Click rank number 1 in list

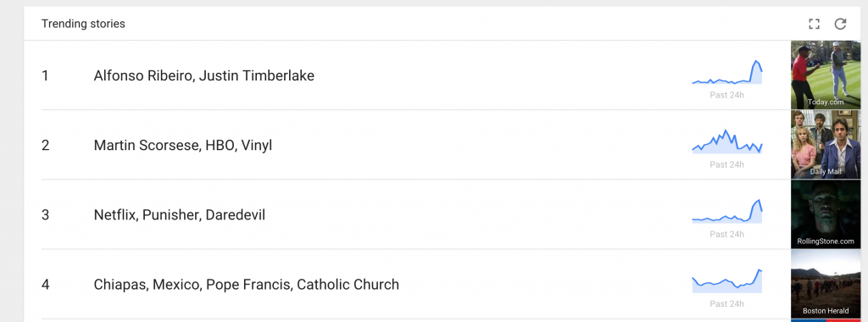click(x=45, y=75)
